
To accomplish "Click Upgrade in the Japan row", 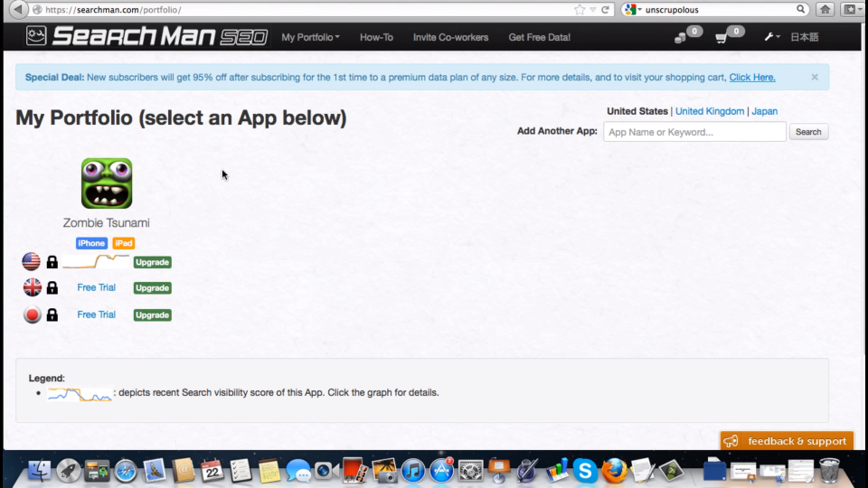I will point(152,314).
